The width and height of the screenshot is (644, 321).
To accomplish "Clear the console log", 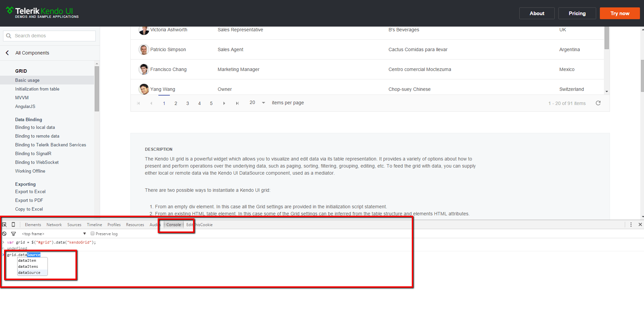I will 4,234.
